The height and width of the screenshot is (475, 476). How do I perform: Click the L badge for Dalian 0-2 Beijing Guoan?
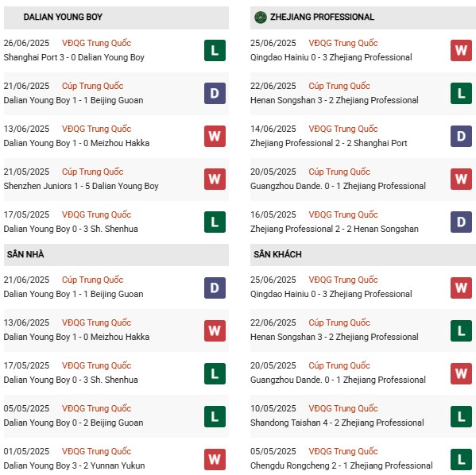coord(215,416)
